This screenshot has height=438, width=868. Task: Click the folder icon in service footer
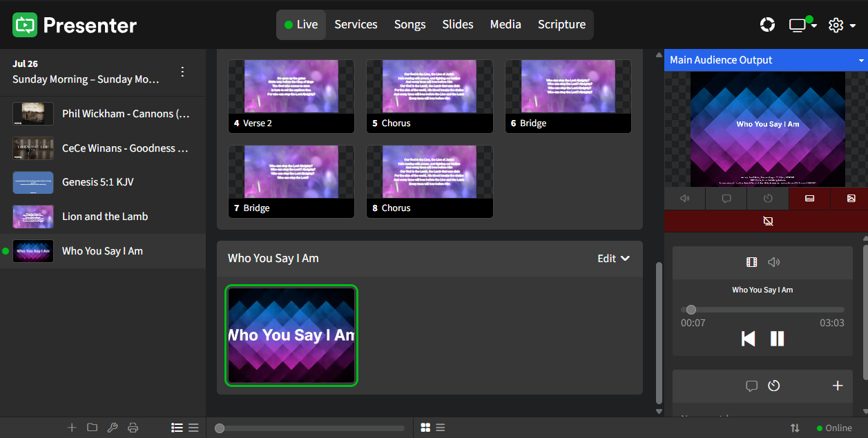click(x=92, y=428)
